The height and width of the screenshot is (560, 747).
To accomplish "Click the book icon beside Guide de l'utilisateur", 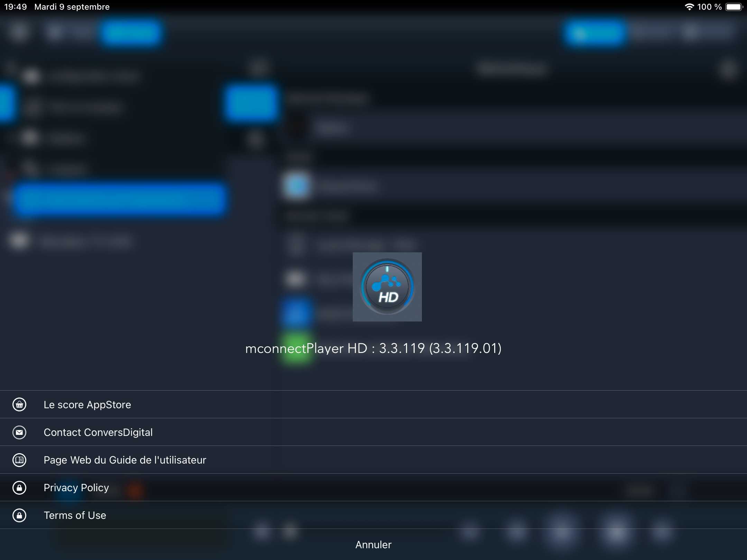I will pyautogui.click(x=19, y=460).
